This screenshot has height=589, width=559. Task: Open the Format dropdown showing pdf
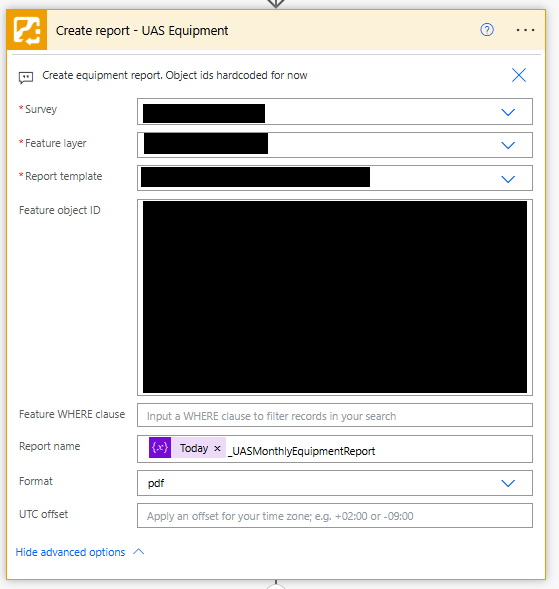click(x=508, y=483)
